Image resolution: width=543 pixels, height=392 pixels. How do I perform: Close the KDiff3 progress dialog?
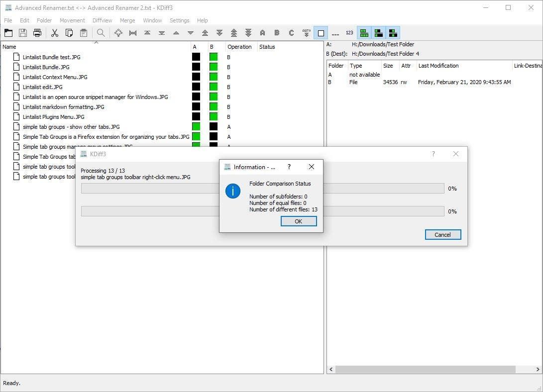point(456,154)
